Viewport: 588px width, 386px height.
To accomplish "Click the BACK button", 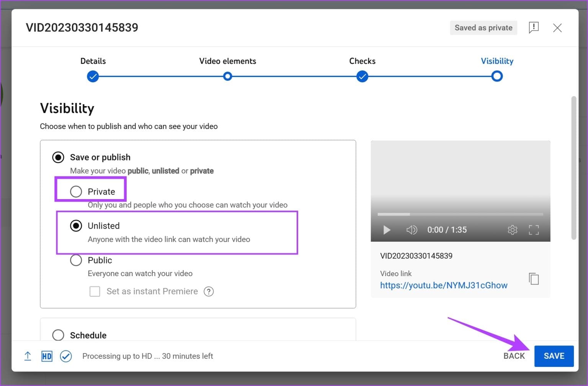I will pos(514,356).
